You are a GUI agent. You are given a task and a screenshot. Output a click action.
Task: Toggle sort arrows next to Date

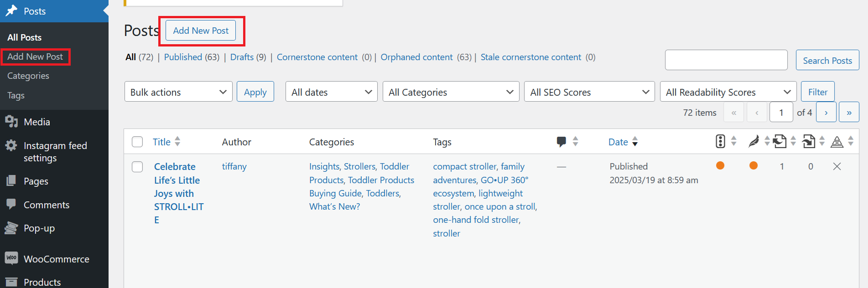click(x=635, y=141)
